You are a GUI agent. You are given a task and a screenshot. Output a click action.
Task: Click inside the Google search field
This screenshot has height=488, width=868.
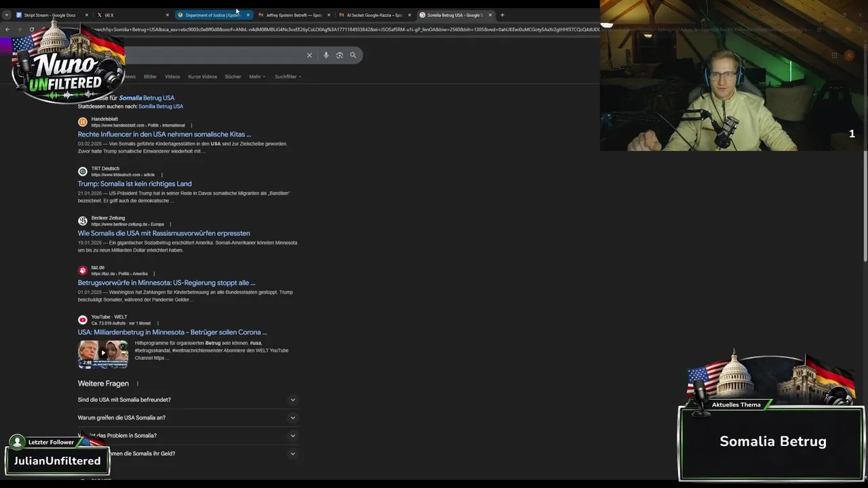[214, 56]
